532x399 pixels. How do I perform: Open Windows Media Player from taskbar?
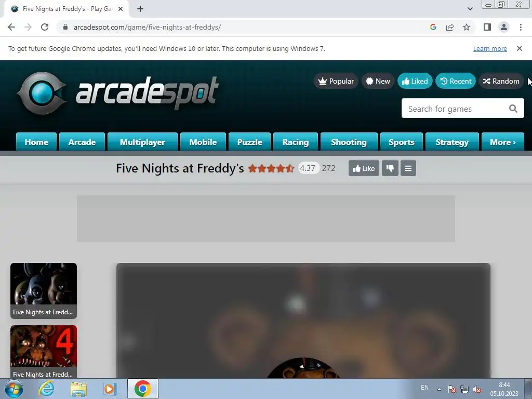[110, 389]
